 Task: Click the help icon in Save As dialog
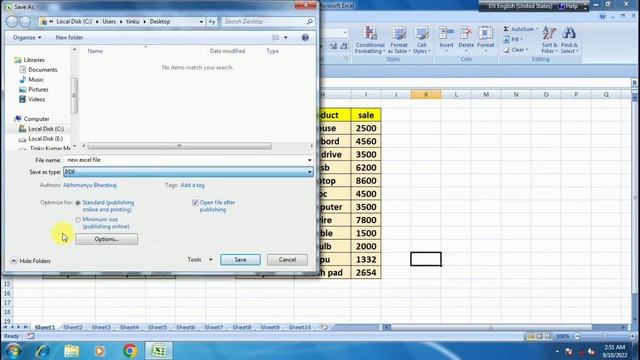[x=305, y=38]
